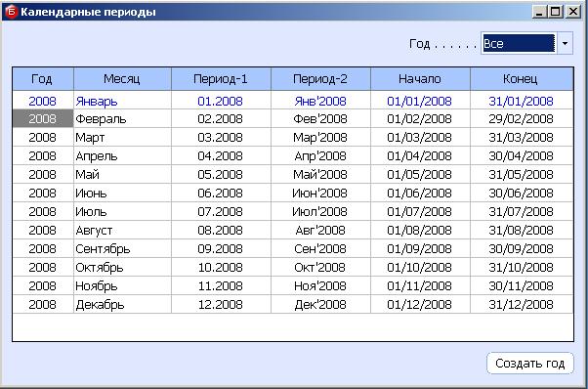Click the Создать год button
The width and height of the screenshot is (588, 389).
point(529,364)
